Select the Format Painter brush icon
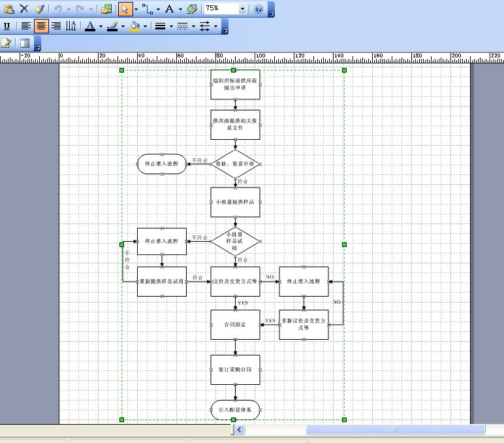504x443 pixels. click(40, 8)
